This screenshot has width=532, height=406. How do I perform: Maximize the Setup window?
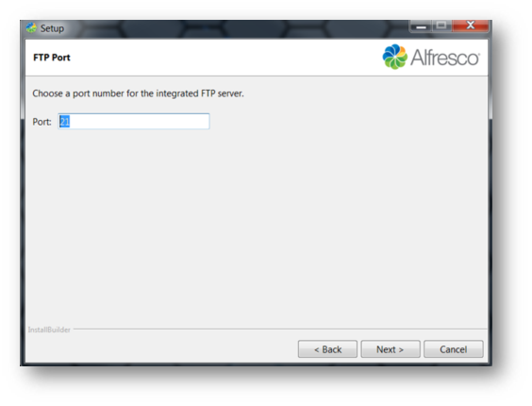point(441,25)
